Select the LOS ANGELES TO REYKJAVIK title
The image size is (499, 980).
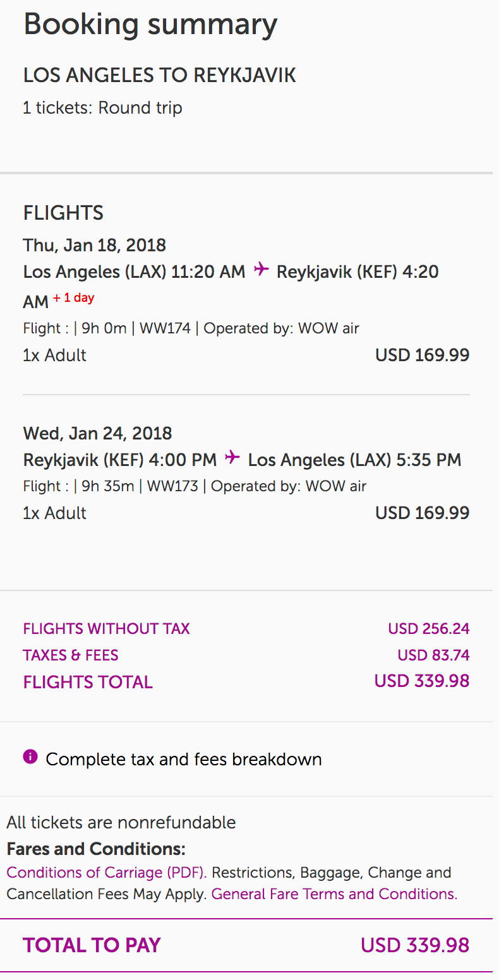159,76
